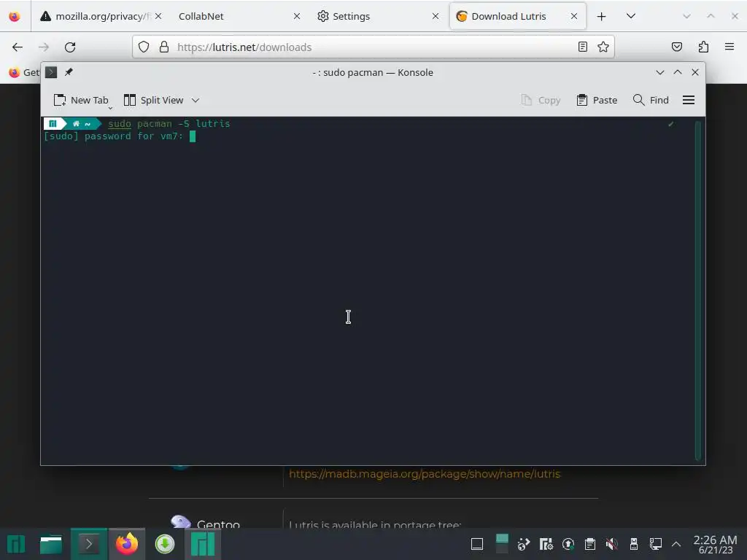List all Firefox tabs dropdown

pos(631,16)
